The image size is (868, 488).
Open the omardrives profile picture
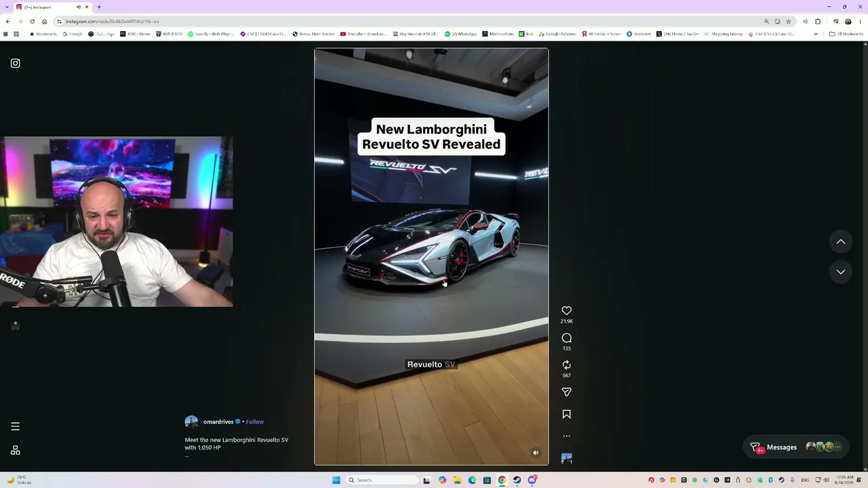tap(191, 422)
